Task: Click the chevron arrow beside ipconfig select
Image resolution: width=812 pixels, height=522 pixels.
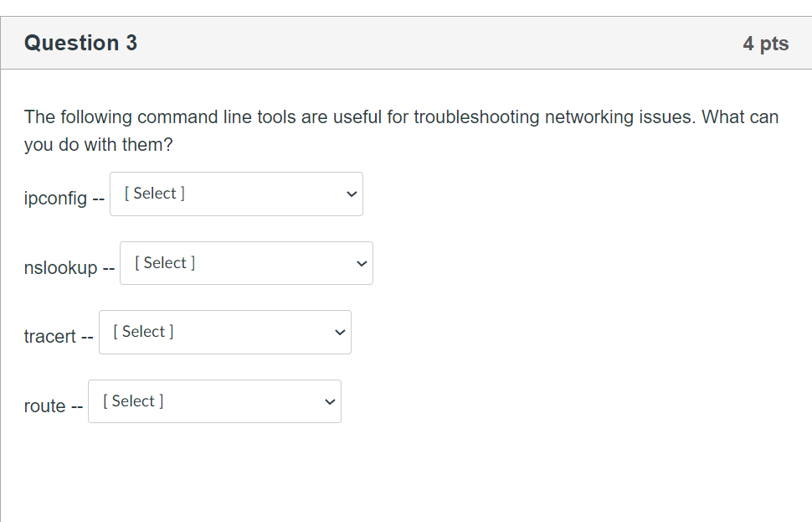Action: 352,194
